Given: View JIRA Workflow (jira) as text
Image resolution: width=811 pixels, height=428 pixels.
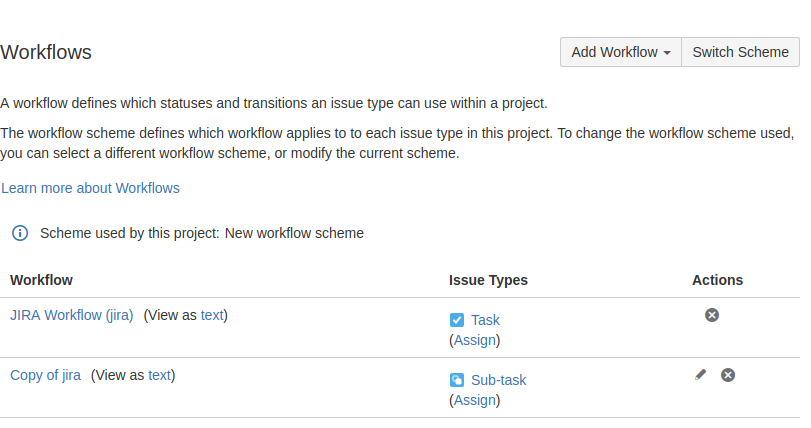Looking at the screenshot, I should 212,315.
